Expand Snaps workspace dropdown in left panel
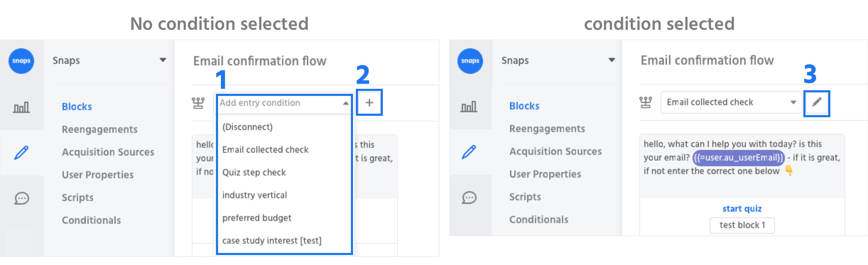The width and height of the screenshot is (868, 265). (163, 60)
